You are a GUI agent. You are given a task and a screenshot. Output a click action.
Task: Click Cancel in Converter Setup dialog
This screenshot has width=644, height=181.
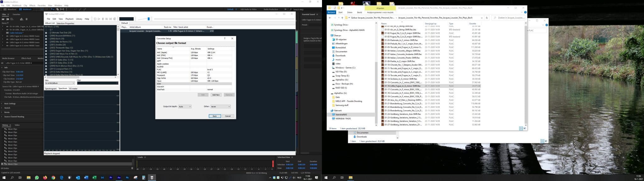[x=228, y=116]
